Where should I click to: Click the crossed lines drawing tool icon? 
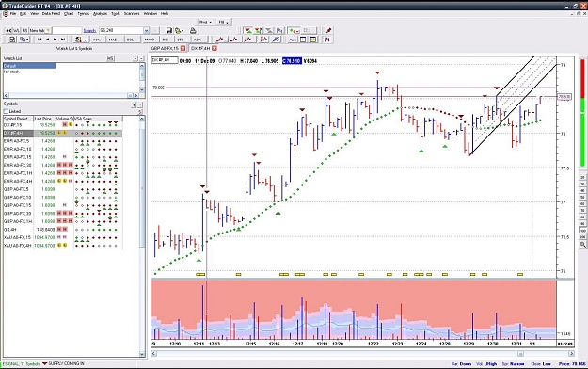click(264, 40)
